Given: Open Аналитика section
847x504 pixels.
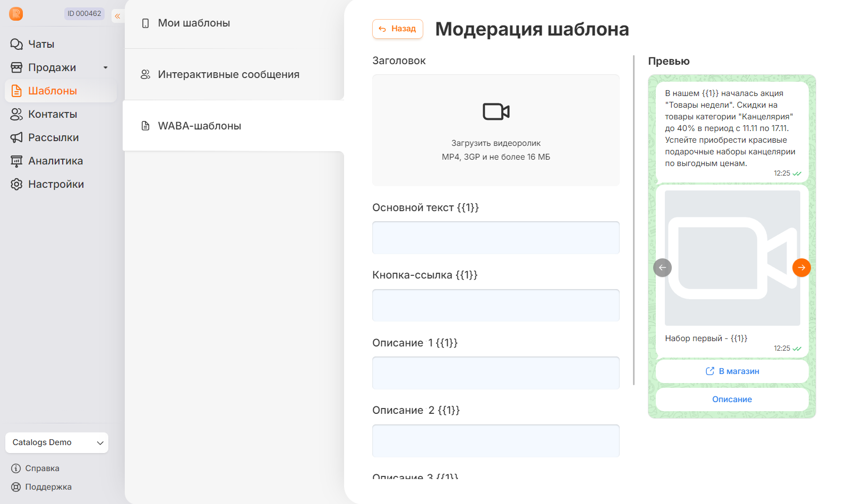Looking at the screenshot, I should point(61,161).
